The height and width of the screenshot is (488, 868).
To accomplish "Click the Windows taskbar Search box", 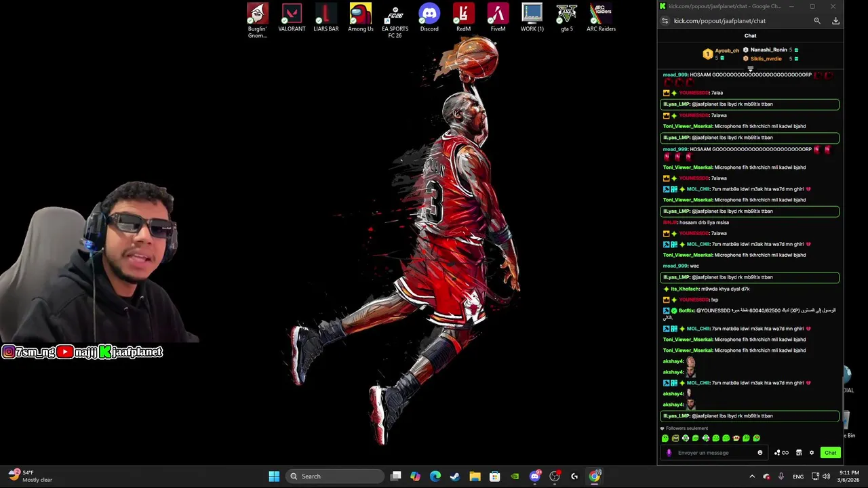I will pyautogui.click(x=335, y=476).
